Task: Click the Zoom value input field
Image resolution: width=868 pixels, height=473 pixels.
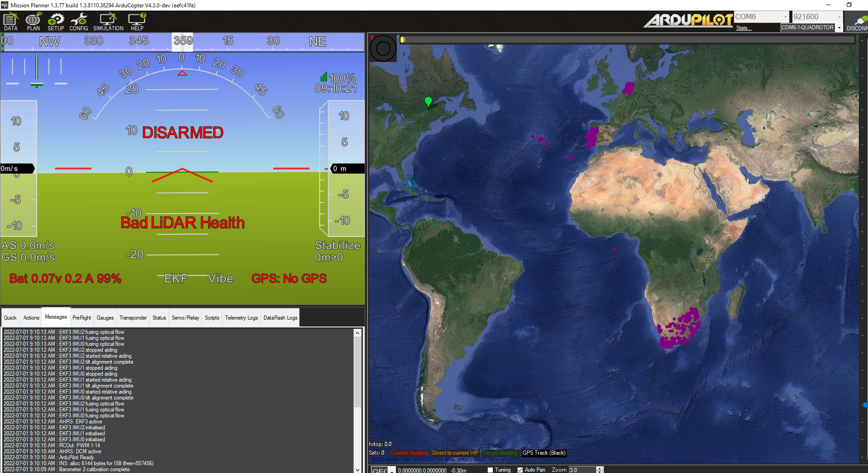Action: tap(582, 470)
